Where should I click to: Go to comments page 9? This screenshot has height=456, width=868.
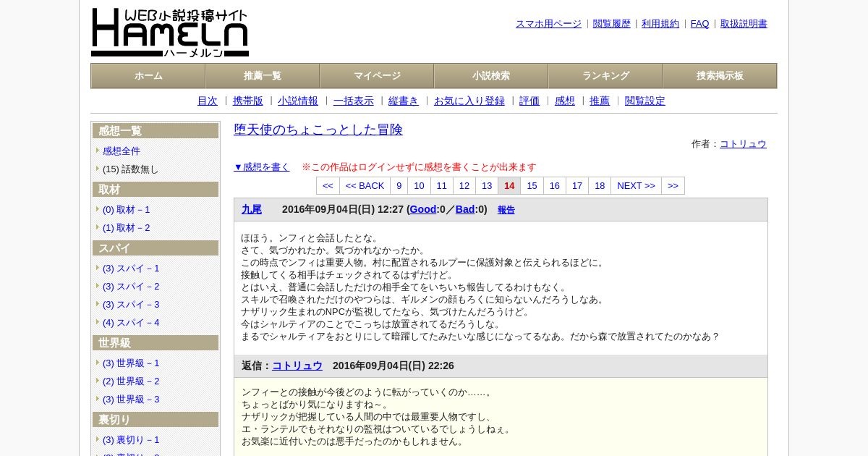[x=399, y=186]
